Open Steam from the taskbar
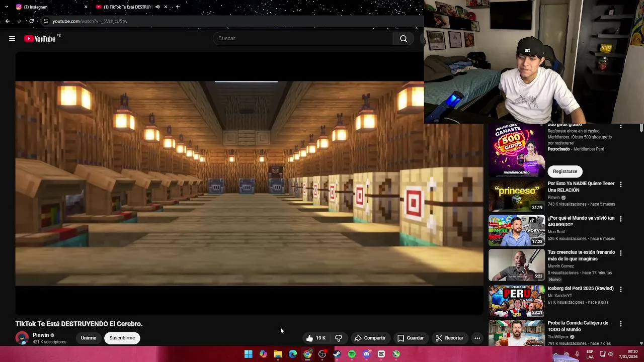The height and width of the screenshot is (362, 644). click(x=337, y=354)
